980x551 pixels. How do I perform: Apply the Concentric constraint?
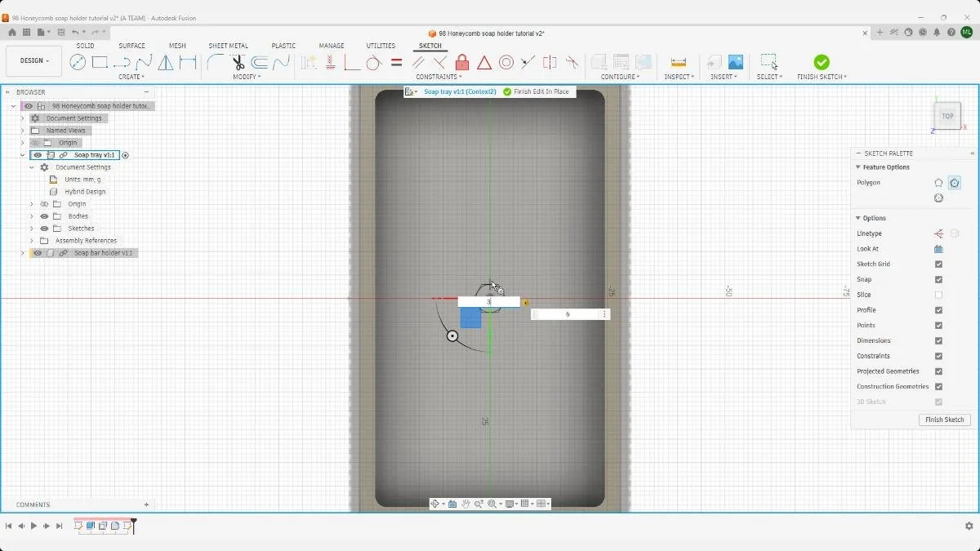coord(506,62)
